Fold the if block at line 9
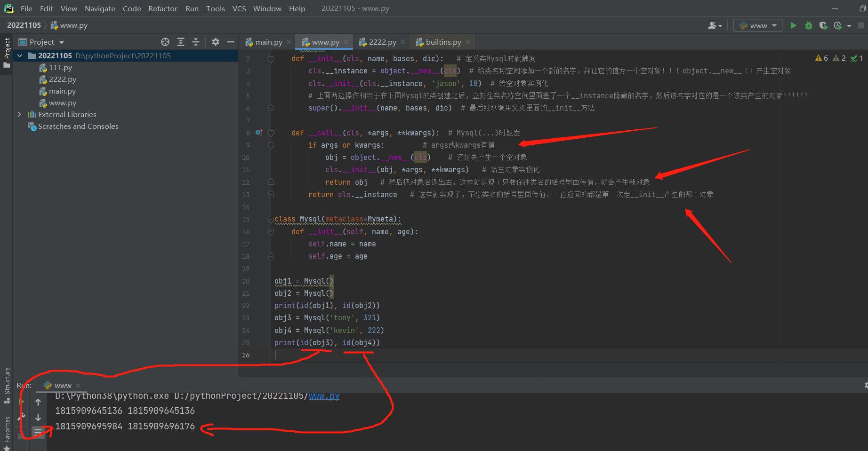 tap(271, 145)
